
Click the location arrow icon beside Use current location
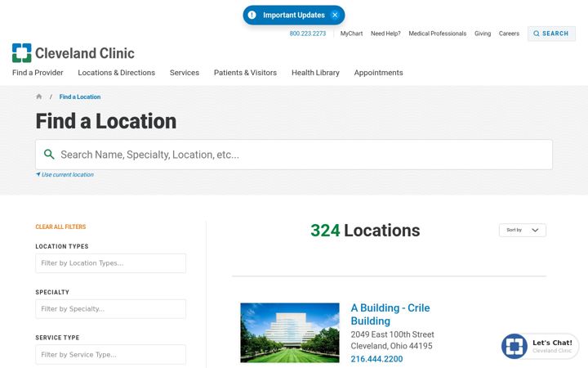pos(38,174)
